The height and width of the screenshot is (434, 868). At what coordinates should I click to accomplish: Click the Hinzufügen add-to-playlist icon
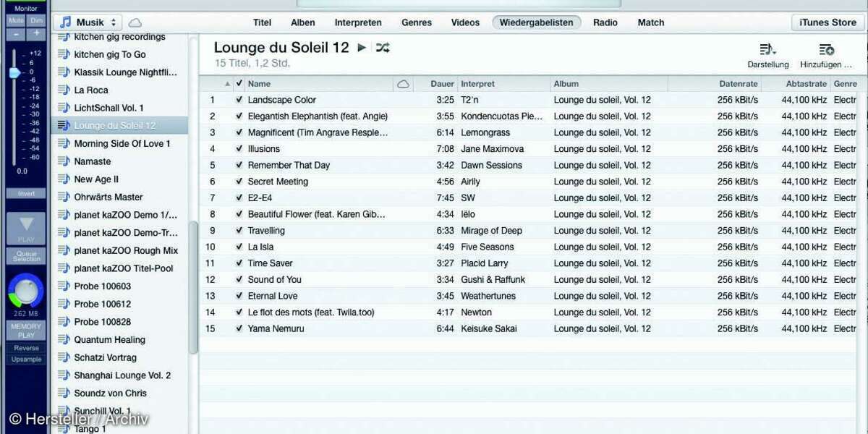coord(826,50)
